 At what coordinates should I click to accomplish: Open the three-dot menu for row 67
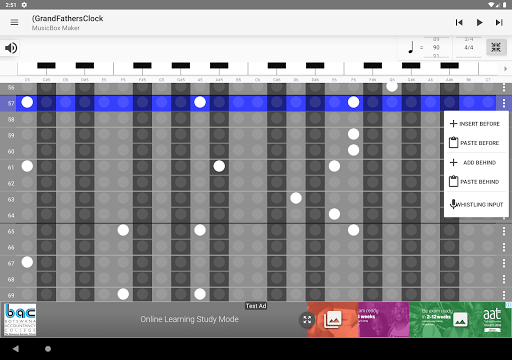[504, 263]
